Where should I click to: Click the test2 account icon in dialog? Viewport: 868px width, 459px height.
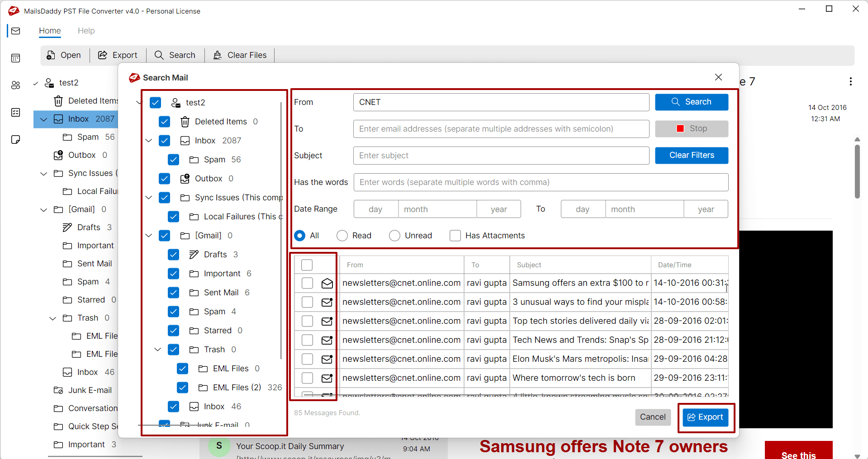click(x=176, y=103)
